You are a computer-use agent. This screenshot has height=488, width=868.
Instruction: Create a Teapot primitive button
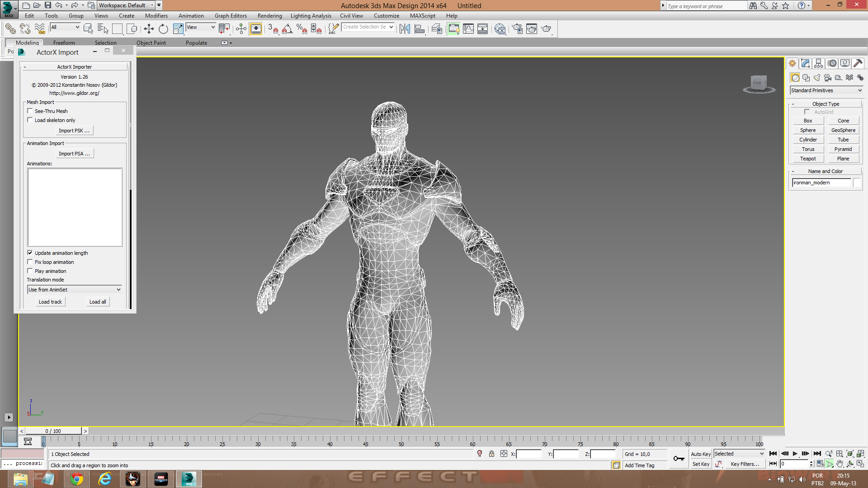(808, 159)
